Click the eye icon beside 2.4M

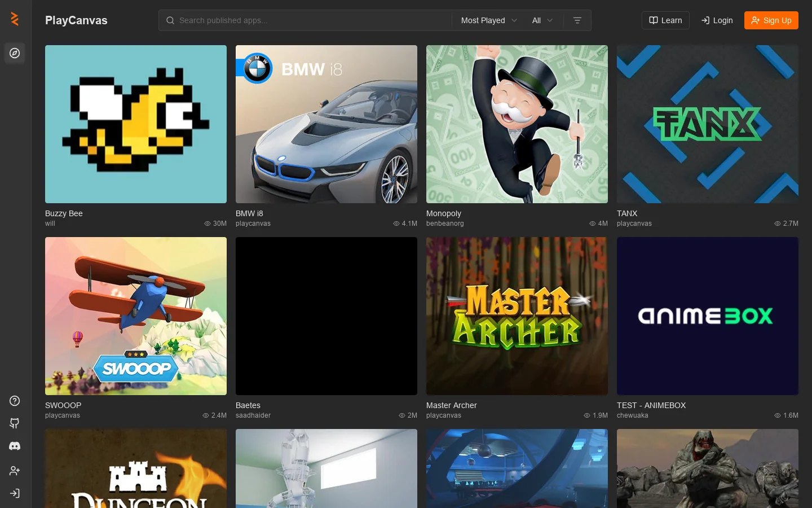point(206,415)
